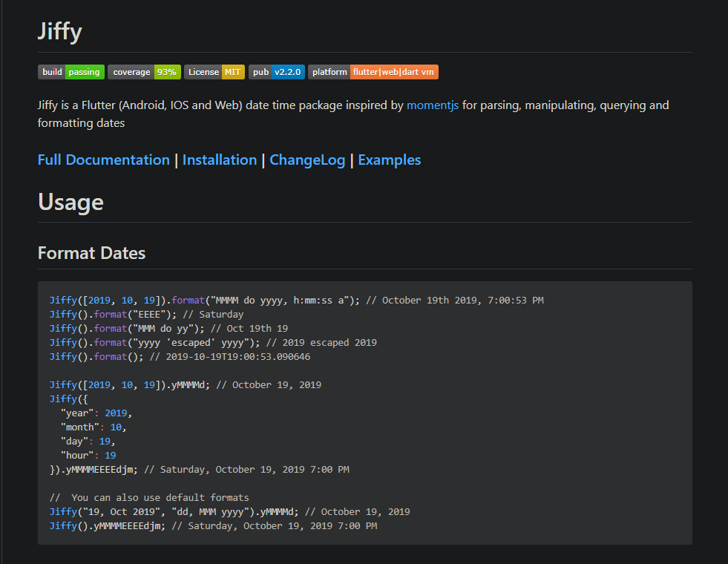The image size is (728, 564).
Task: Click the "month": 10 line
Action: pyautogui.click(x=94, y=427)
